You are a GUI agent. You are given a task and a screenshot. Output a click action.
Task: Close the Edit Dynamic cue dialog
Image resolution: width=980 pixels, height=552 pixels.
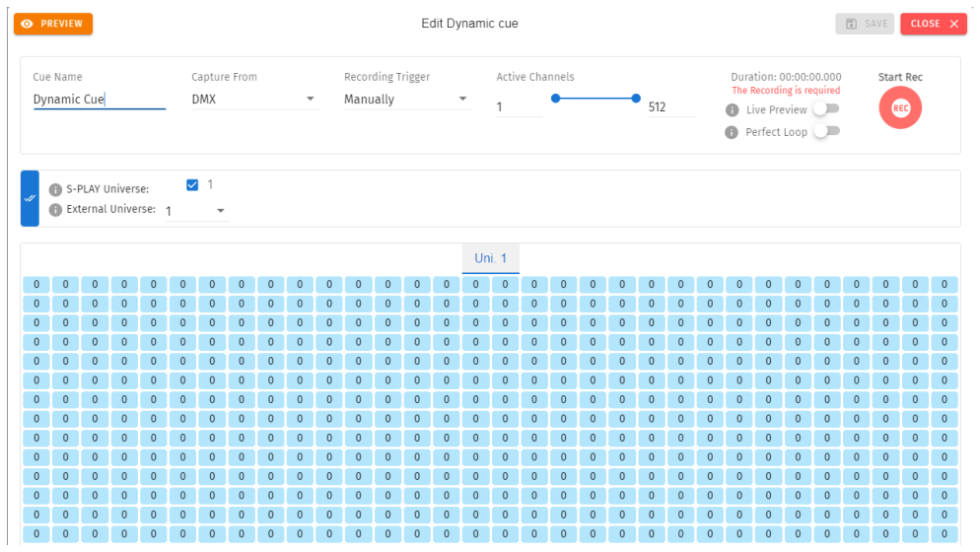click(933, 24)
